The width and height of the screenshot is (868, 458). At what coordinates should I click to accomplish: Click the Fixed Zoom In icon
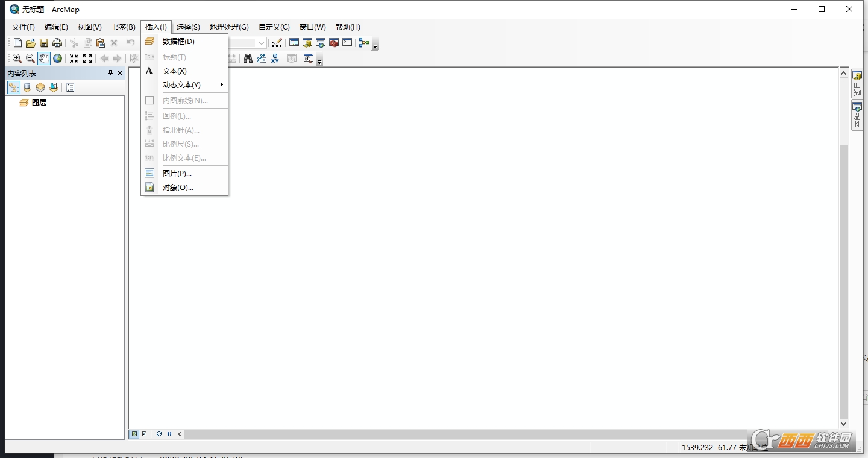74,59
